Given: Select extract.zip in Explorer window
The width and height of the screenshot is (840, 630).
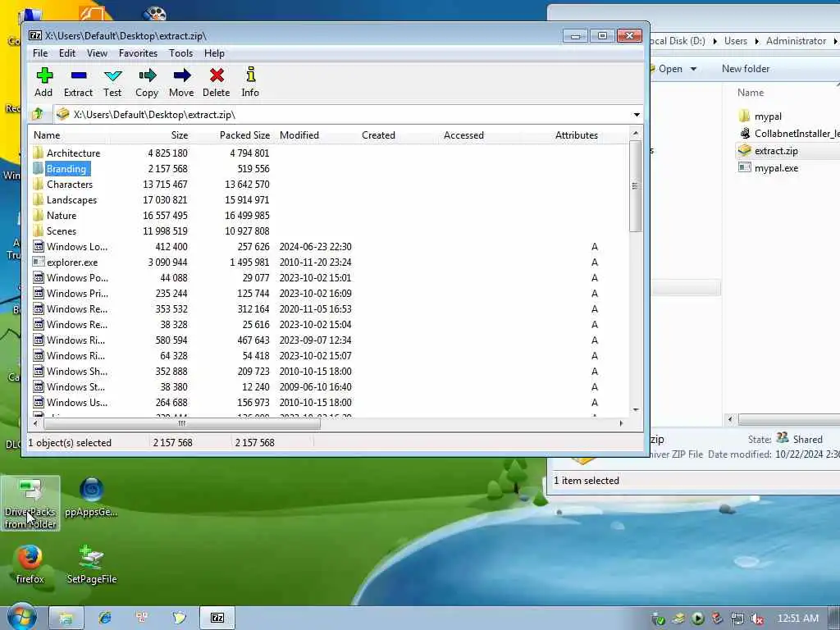Looking at the screenshot, I should tap(768, 151).
